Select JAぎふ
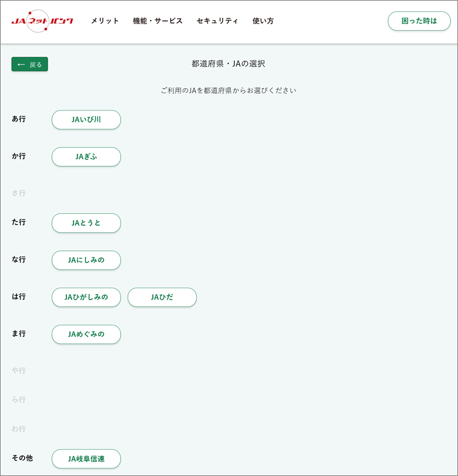The image size is (458, 476). [86, 156]
